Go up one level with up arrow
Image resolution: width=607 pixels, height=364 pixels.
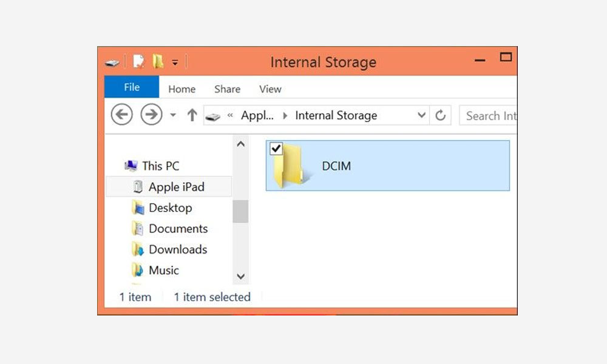coord(192,115)
